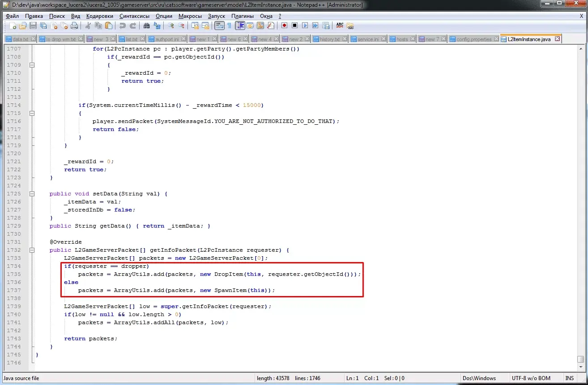Switch to the history.txt tab
The height and width of the screenshot is (385, 588).
(330, 39)
